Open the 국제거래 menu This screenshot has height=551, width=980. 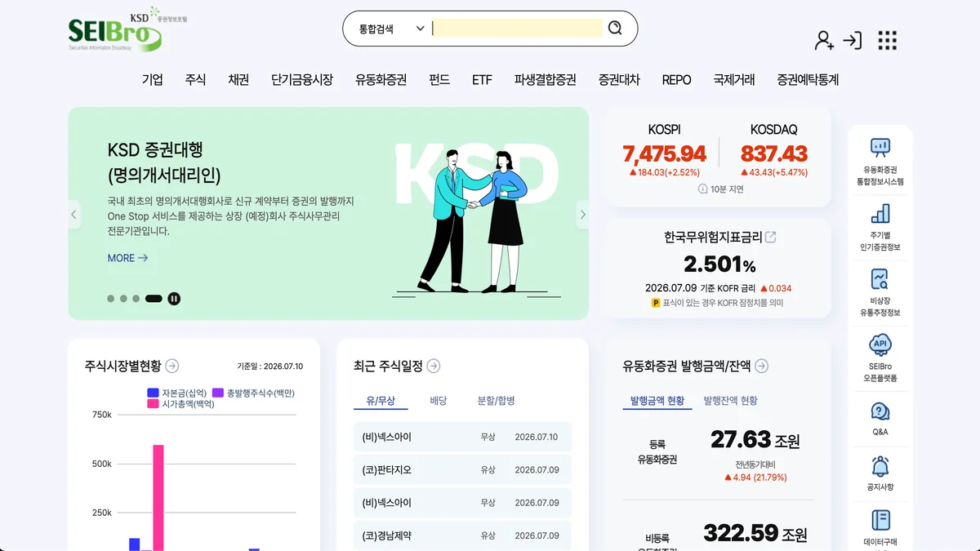pyautogui.click(x=734, y=80)
